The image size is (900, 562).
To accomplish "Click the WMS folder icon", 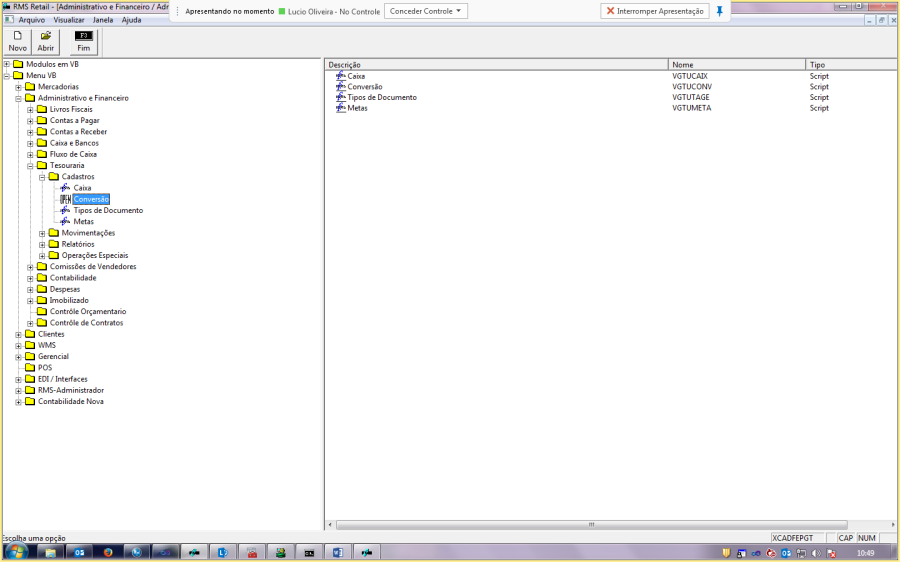I will (x=30, y=345).
